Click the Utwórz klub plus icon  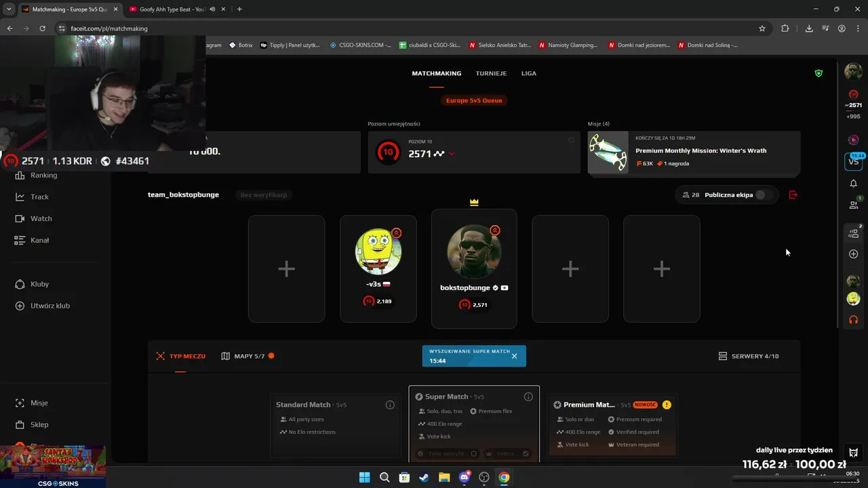(x=20, y=306)
